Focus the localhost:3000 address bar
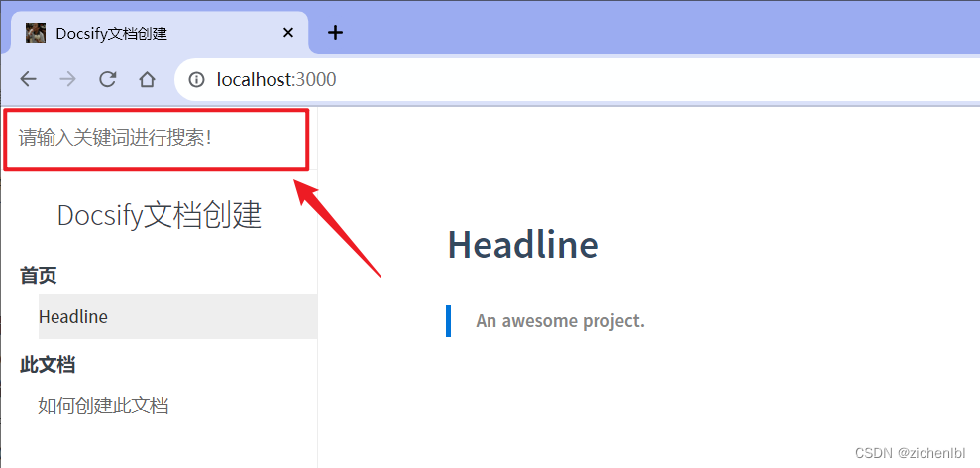The height and width of the screenshot is (468, 980). (578, 79)
